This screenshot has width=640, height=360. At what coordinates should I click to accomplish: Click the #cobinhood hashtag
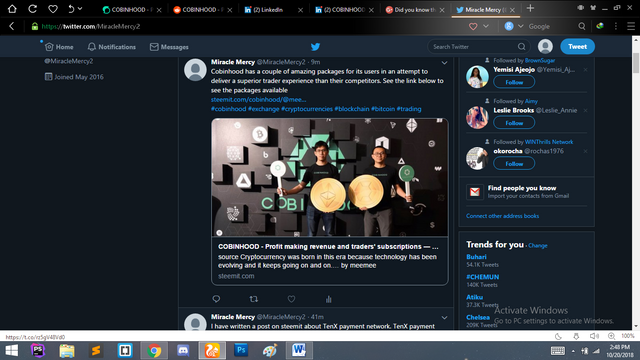(228, 109)
